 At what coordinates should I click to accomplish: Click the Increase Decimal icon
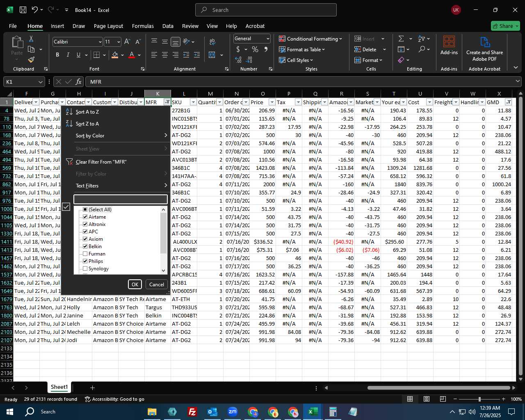[238, 60]
